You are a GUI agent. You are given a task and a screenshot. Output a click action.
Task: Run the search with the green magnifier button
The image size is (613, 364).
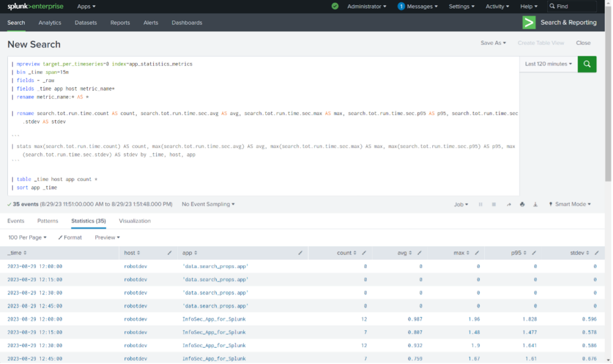click(587, 64)
